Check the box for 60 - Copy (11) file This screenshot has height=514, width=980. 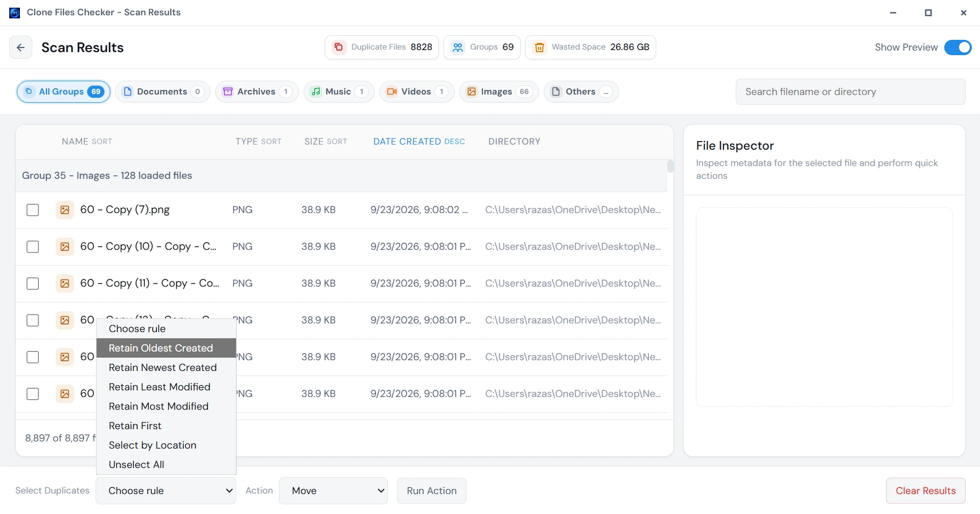(x=33, y=284)
